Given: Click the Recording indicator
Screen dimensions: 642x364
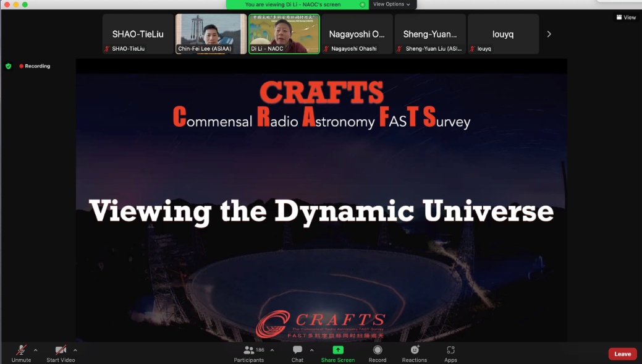Looking at the screenshot, I should (35, 66).
